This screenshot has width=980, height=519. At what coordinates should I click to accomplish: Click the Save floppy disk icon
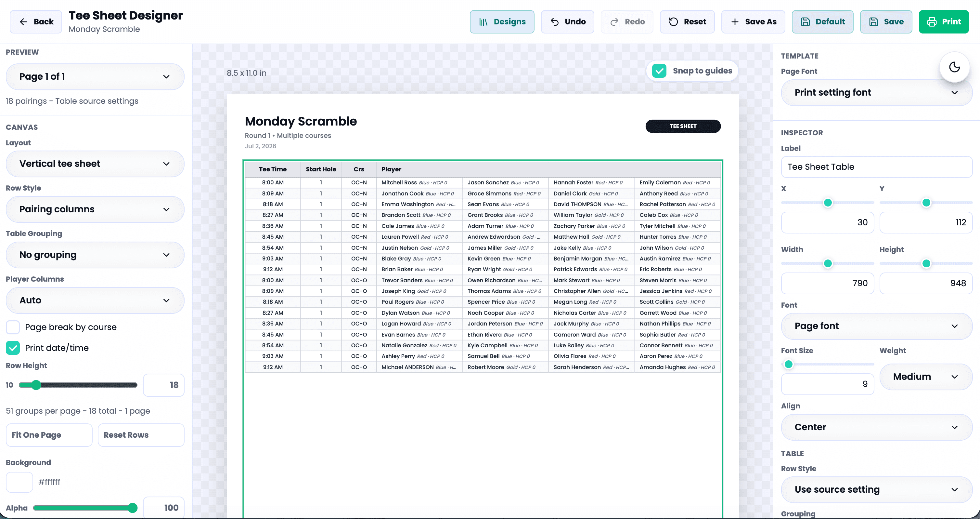(x=874, y=22)
